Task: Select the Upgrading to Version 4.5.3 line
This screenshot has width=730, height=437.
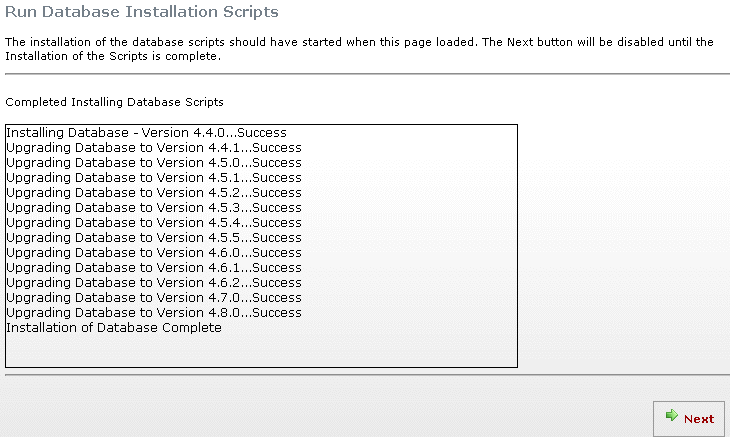Action: point(154,207)
